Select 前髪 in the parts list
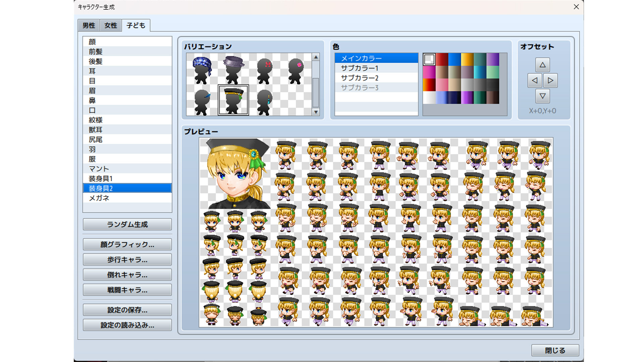644x362 pixels. point(96,52)
